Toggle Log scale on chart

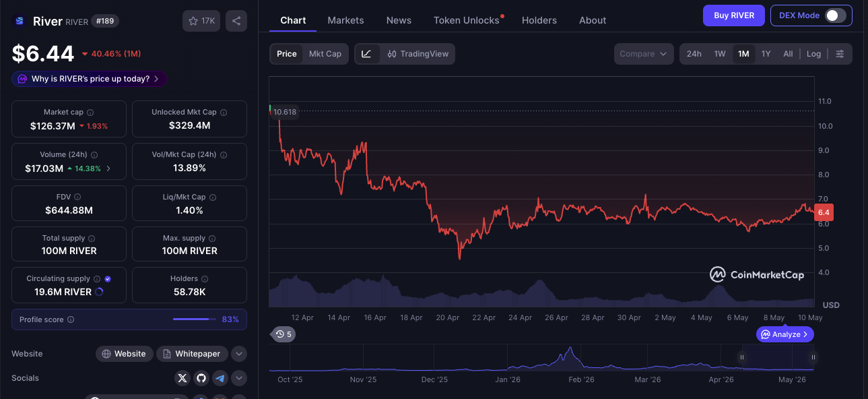pos(814,54)
